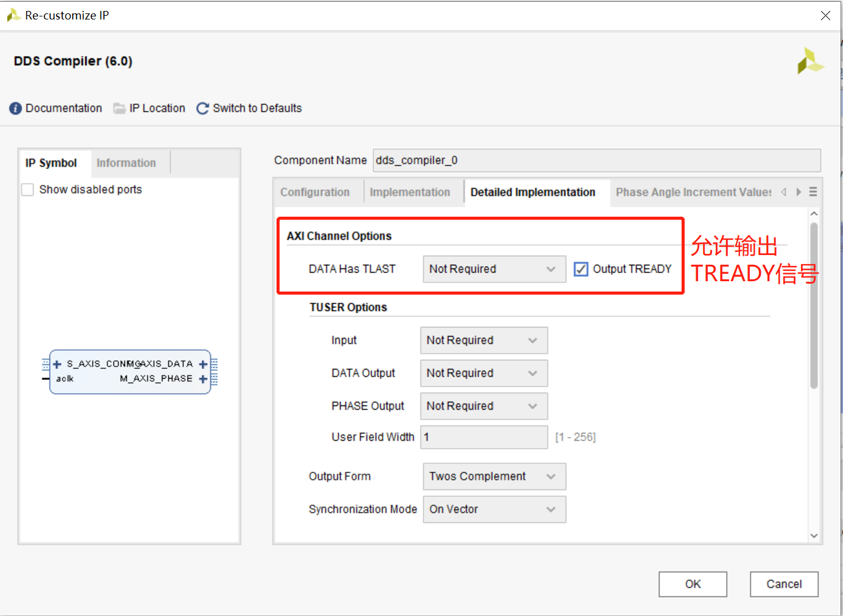Open the Phase Angle Increment Values tab
Viewport: 843px width, 616px height.
click(693, 192)
